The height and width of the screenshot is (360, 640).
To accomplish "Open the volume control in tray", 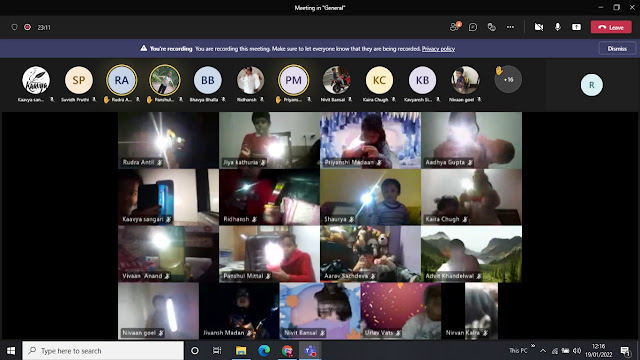I will click(577, 351).
